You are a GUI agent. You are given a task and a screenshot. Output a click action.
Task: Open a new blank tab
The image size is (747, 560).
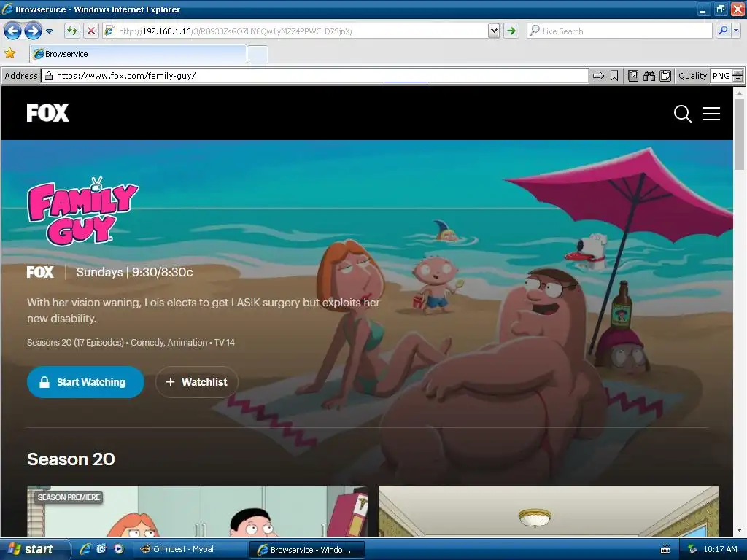pos(258,54)
